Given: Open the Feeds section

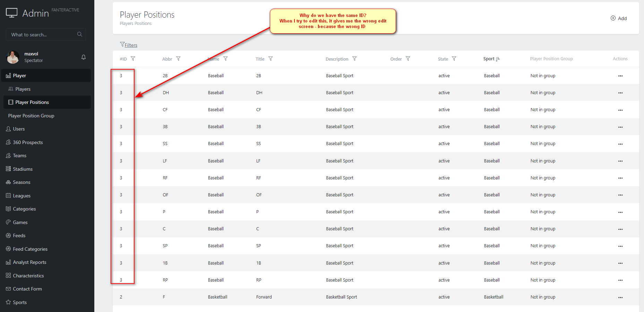Looking at the screenshot, I should coord(46,235).
